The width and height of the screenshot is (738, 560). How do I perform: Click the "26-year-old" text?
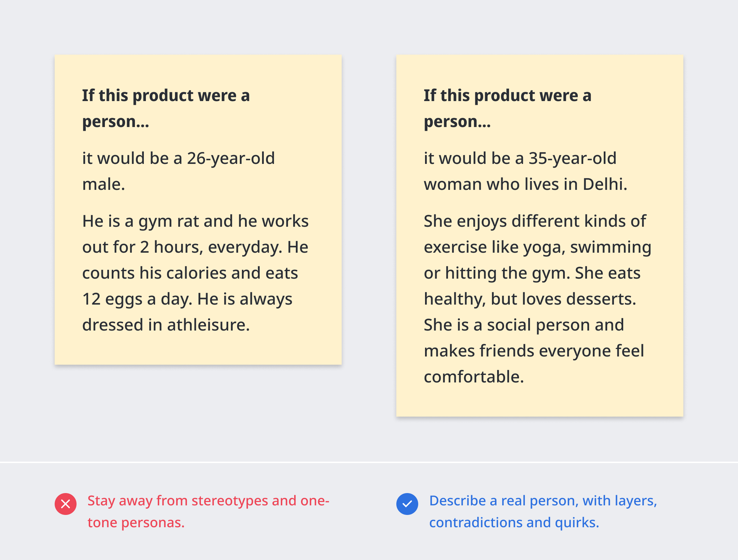pos(231,158)
